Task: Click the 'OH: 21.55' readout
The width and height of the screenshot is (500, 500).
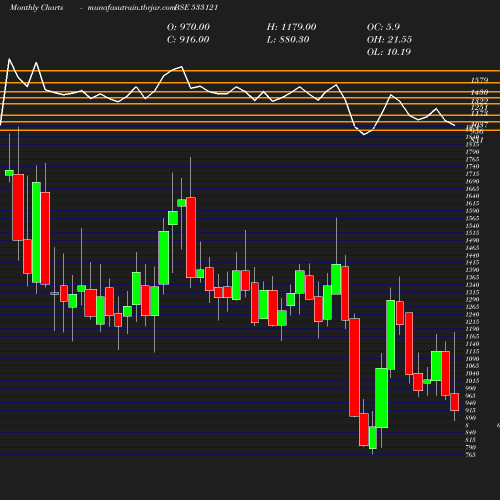Action: (389, 39)
